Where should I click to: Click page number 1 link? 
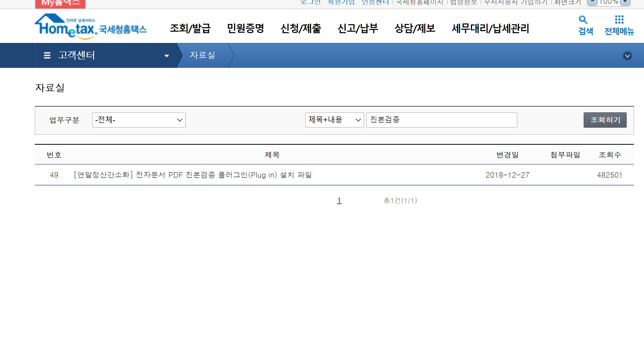(x=339, y=200)
